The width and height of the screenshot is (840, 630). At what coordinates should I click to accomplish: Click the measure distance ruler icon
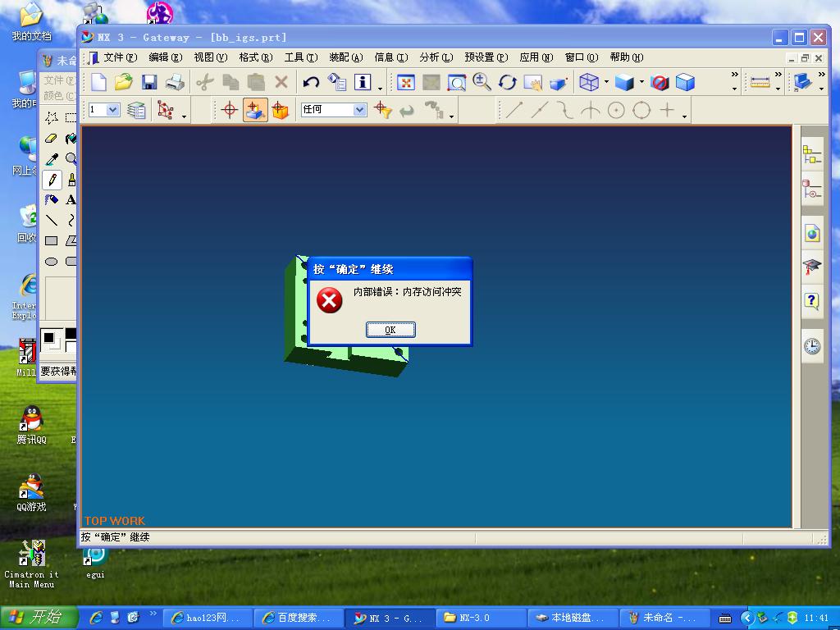[760, 82]
